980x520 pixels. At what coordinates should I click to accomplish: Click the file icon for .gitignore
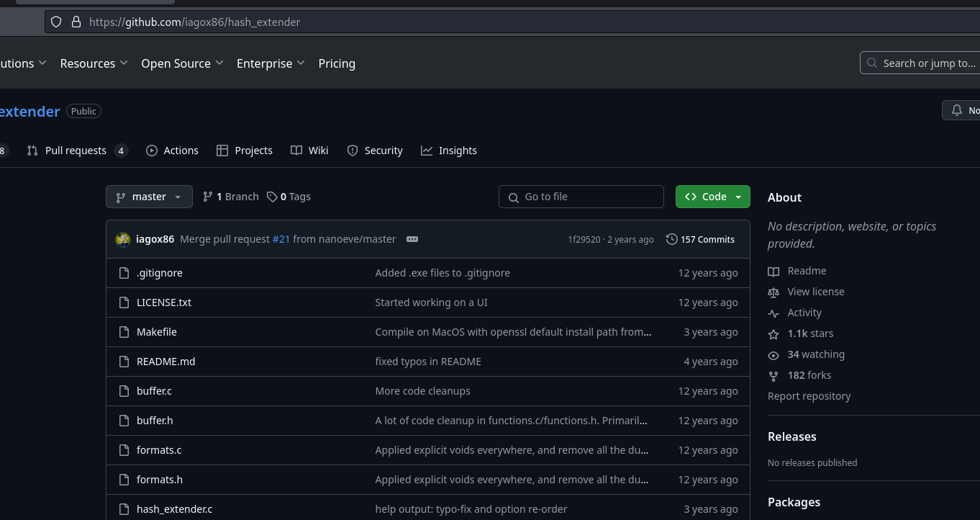point(124,273)
